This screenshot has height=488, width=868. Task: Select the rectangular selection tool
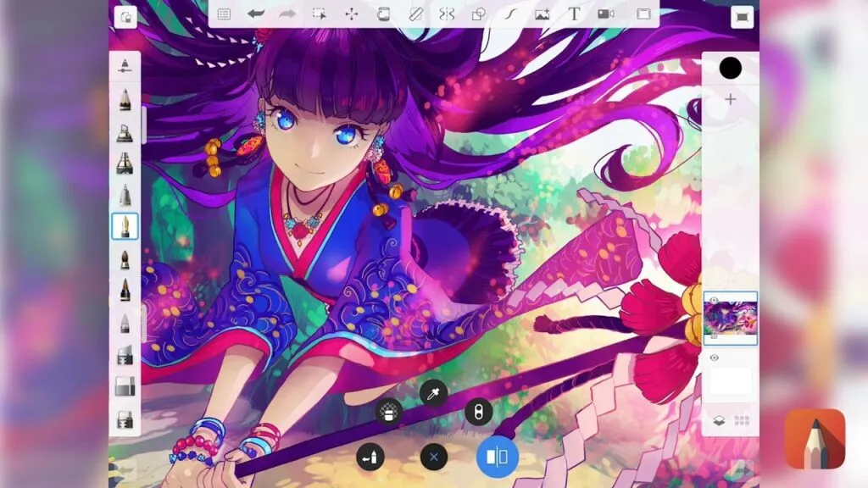coord(320,14)
